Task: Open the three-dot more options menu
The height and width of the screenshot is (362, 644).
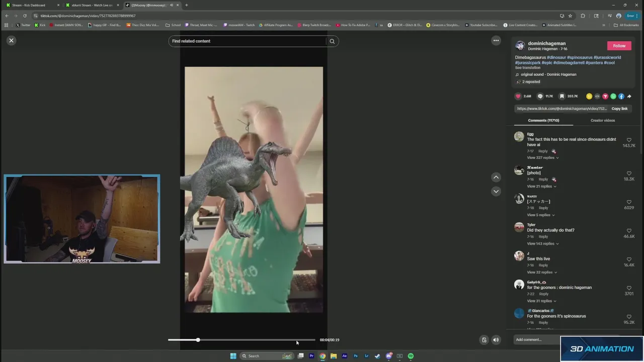Action: point(496,40)
